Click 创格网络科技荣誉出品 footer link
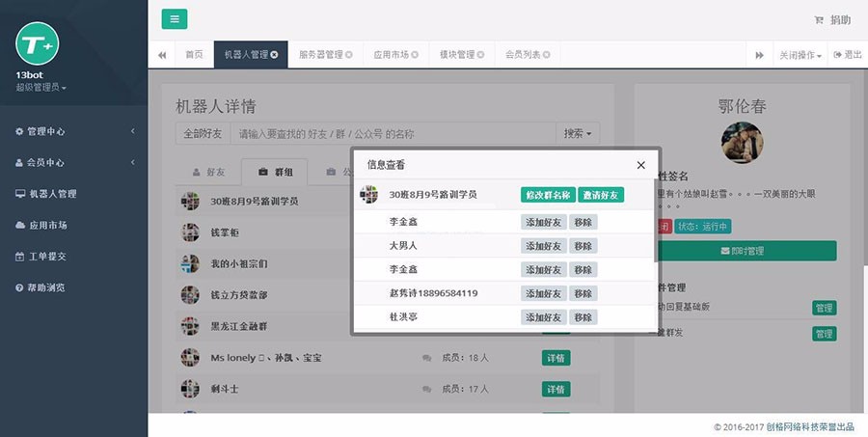The image size is (868, 437). pyautogui.click(x=810, y=427)
